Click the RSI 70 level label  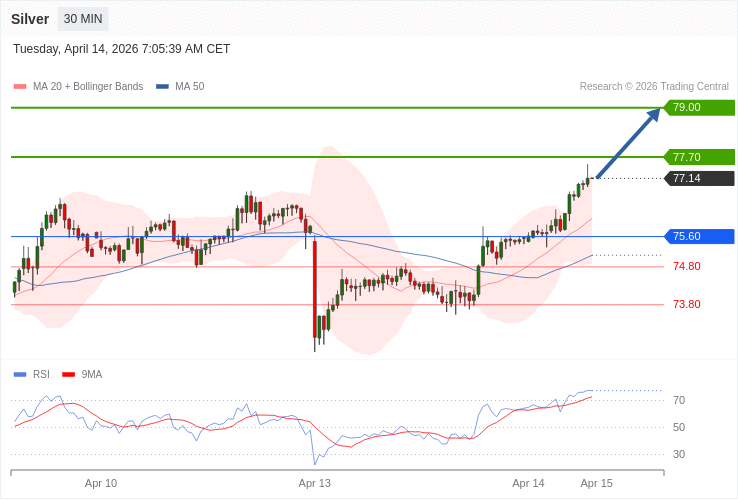point(679,401)
